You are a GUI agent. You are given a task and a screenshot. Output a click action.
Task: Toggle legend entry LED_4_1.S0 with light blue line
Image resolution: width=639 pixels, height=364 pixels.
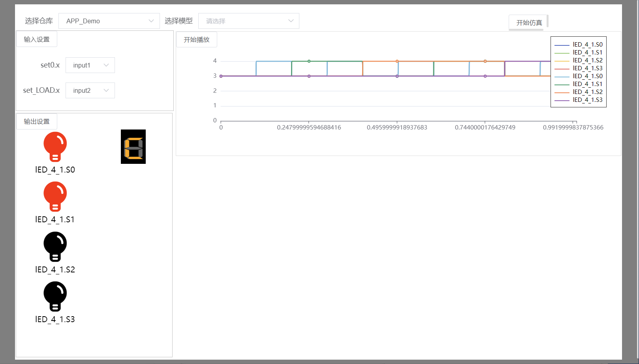[x=579, y=76]
